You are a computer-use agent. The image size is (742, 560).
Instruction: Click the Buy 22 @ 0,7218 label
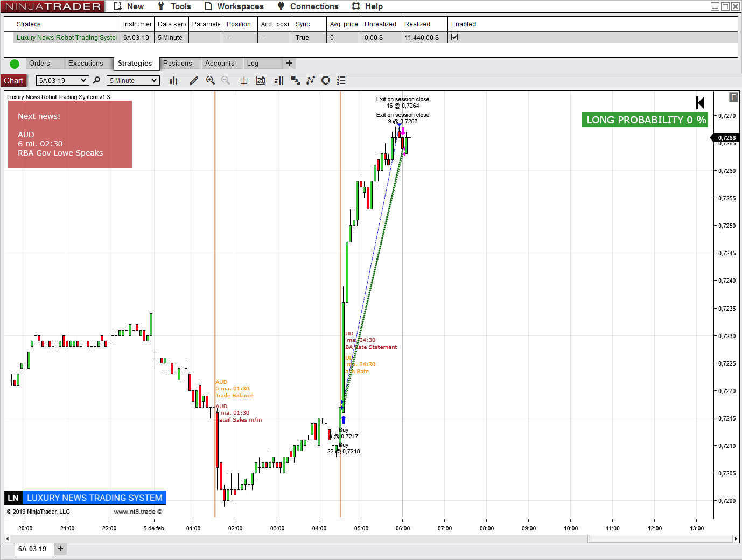344,449
